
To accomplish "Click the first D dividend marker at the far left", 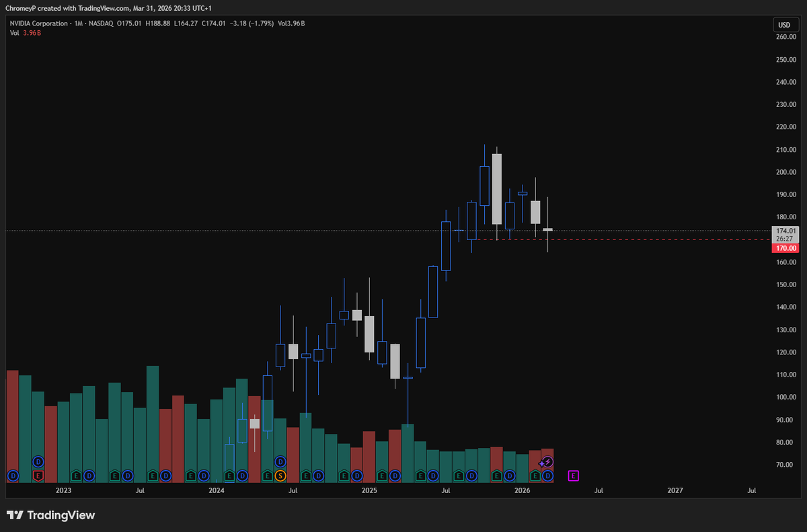I will point(13,476).
